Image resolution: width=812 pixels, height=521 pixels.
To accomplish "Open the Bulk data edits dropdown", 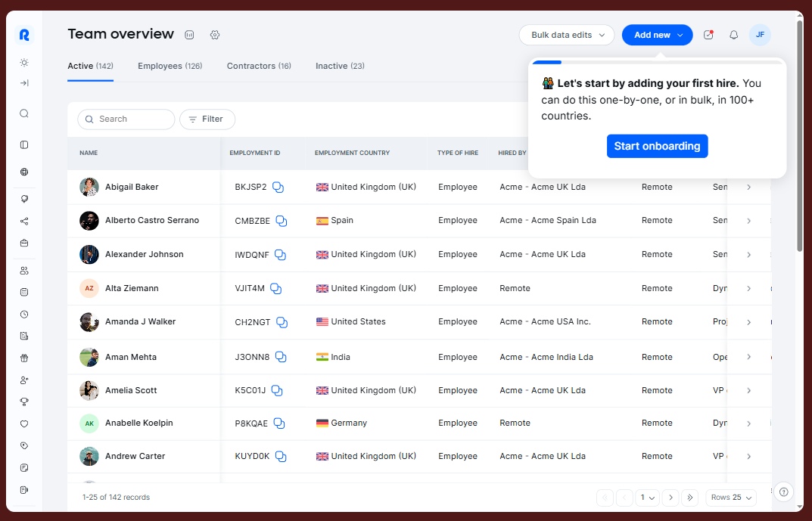I will click(x=567, y=35).
